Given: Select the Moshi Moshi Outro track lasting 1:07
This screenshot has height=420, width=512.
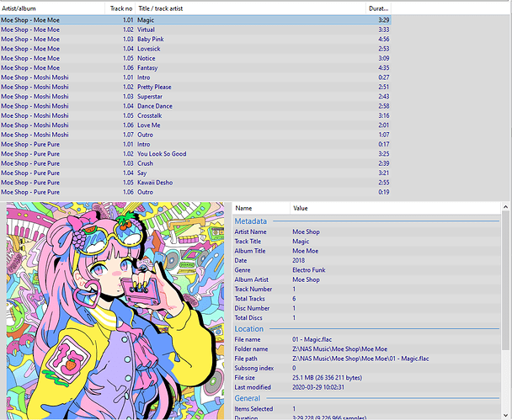Looking at the screenshot, I should (x=195, y=135).
